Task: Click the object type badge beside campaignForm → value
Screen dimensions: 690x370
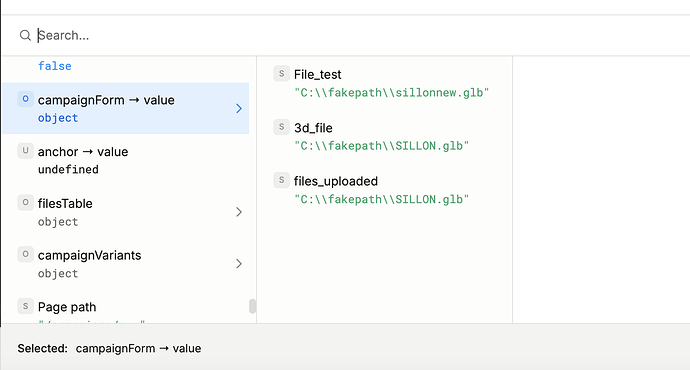Action: (25, 99)
